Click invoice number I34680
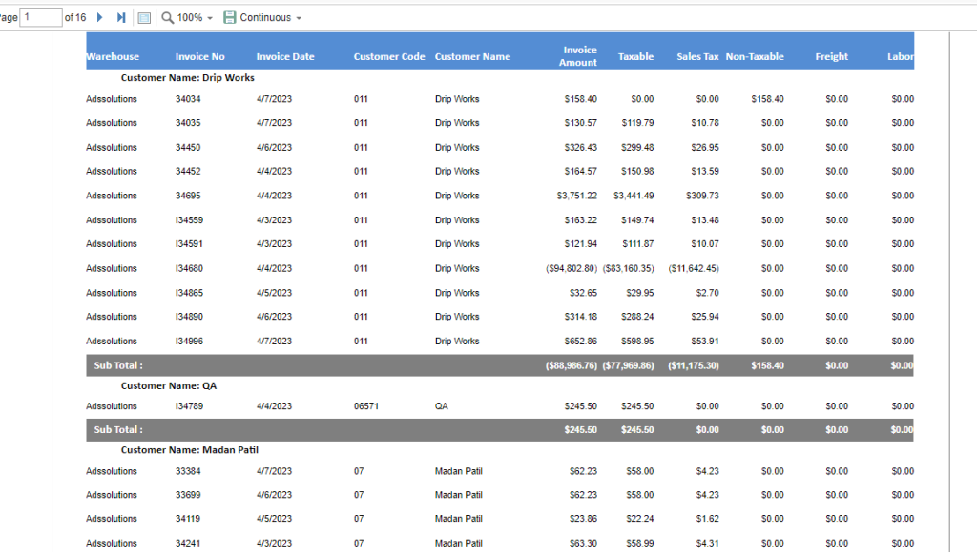The height and width of the screenshot is (560, 977). [190, 268]
